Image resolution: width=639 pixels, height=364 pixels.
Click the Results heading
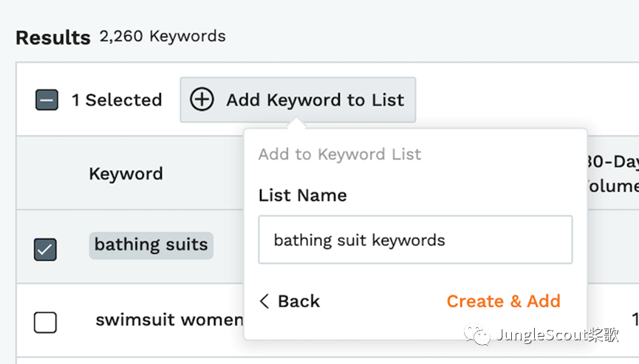(53, 37)
